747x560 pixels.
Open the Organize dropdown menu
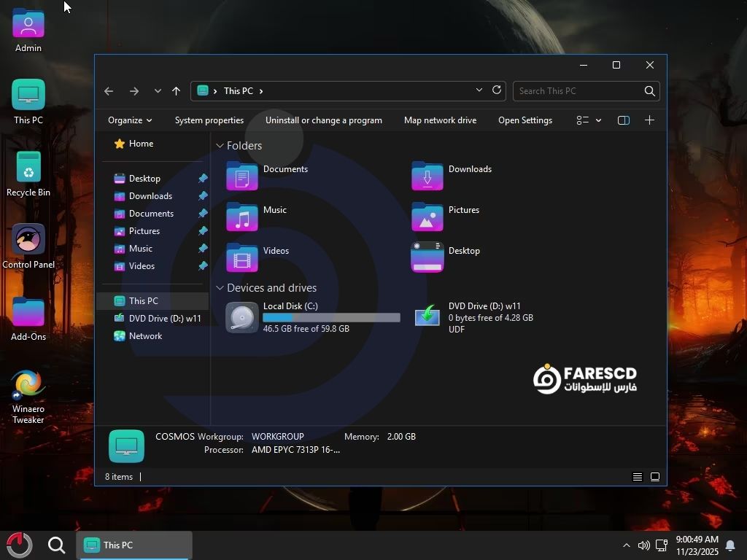click(x=130, y=120)
